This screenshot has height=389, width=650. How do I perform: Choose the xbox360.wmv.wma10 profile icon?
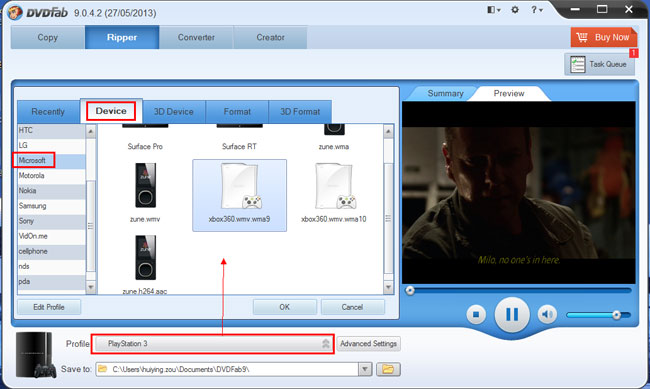[x=334, y=186]
